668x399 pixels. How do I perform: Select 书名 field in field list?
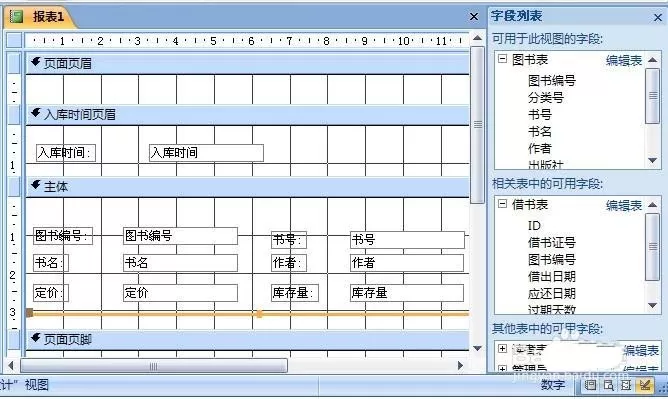(540, 131)
